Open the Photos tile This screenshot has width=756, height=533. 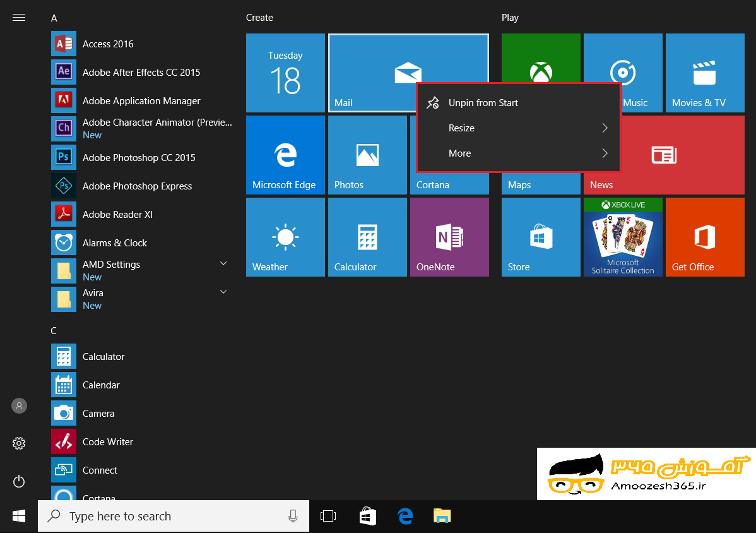367,155
